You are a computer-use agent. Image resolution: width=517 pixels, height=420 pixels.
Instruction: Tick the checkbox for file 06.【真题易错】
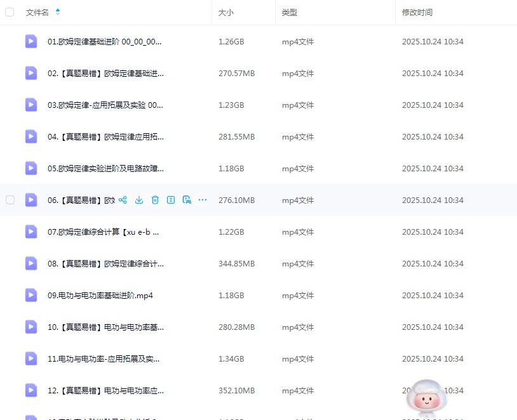(x=10, y=200)
